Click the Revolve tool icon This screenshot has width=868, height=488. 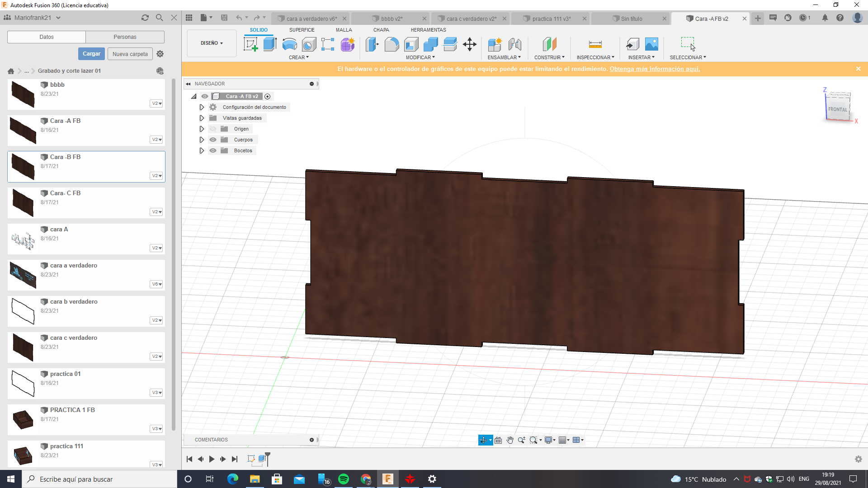[x=289, y=44]
